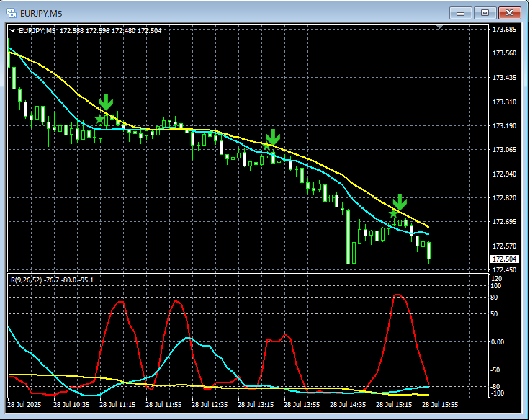Click the current price label 172.504
The image size is (530, 420).
click(x=504, y=259)
